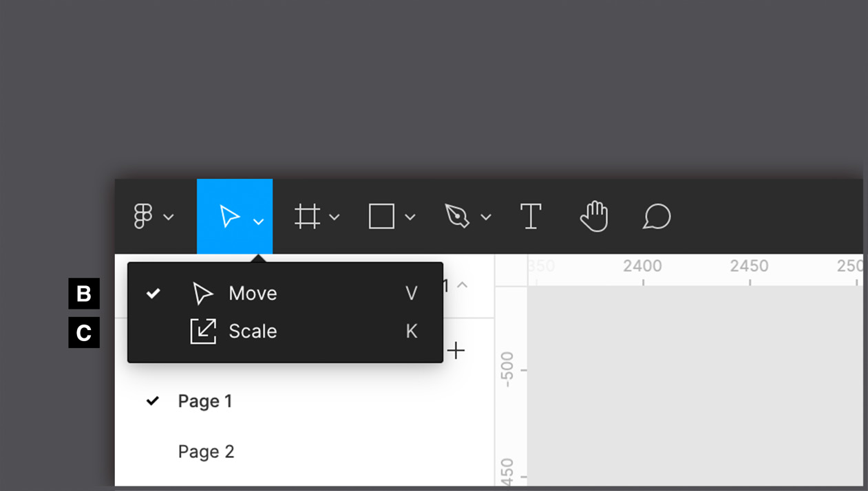Open the Figma main menu logo
Image resolution: width=868 pixels, height=491 pixels.
pyautogui.click(x=143, y=217)
